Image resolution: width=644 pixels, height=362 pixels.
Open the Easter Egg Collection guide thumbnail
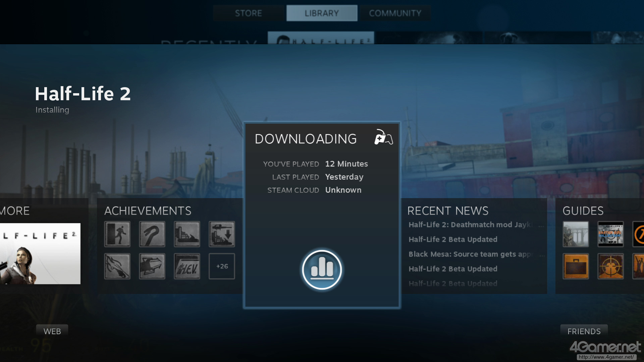point(610,234)
